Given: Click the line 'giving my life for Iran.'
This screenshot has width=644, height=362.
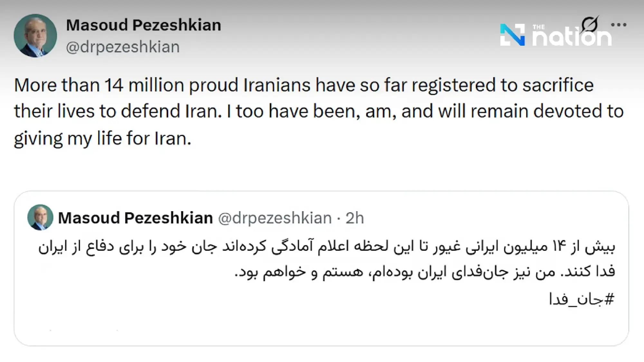Looking at the screenshot, I should point(102,138).
